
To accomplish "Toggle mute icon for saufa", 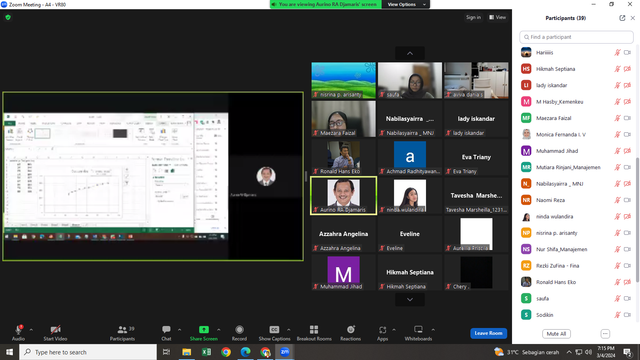I will coord(618,298).
